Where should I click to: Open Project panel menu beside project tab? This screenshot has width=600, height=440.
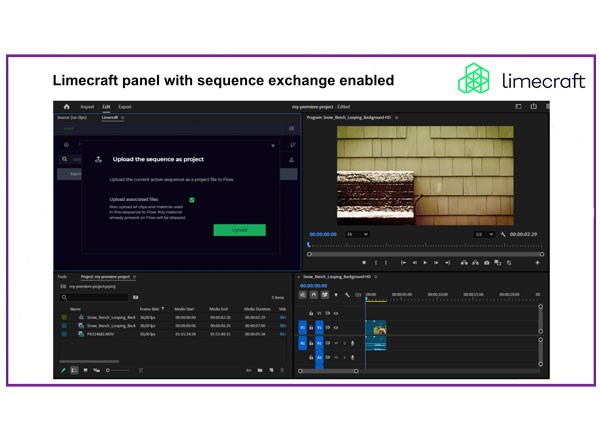click(134, 277)
